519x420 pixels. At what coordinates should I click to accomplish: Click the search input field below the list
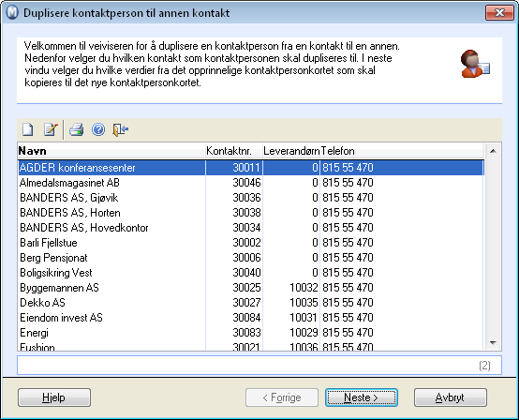[x=259, y=366]
